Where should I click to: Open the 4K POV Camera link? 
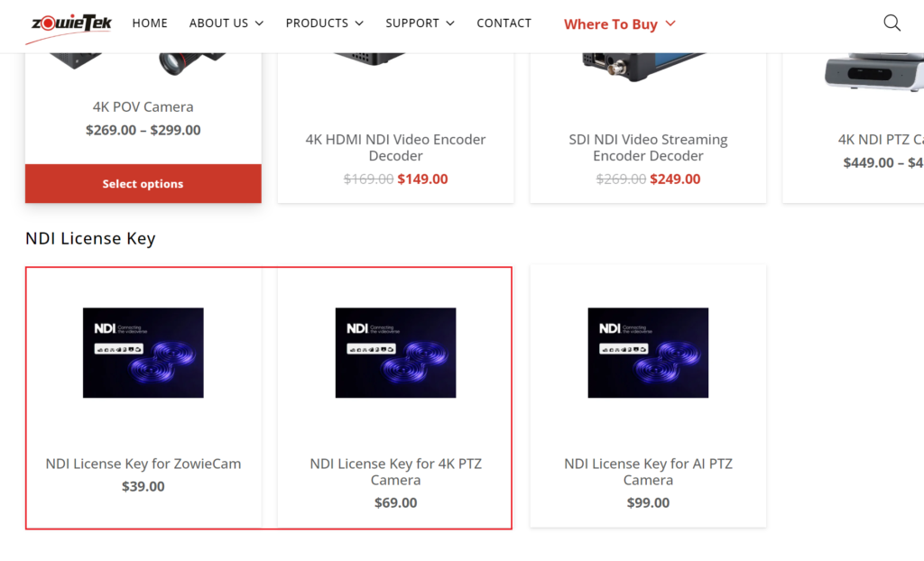tap(143, 106)
